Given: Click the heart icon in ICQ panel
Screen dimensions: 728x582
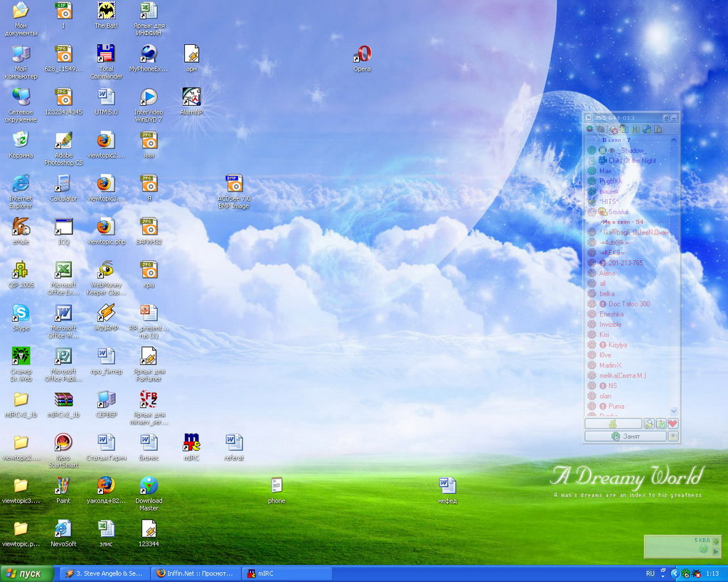Looking at the screenshot, I should click(673, 424).
